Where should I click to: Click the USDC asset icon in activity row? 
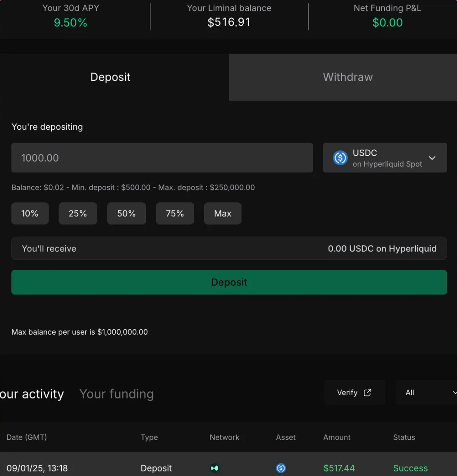(281, 468)
